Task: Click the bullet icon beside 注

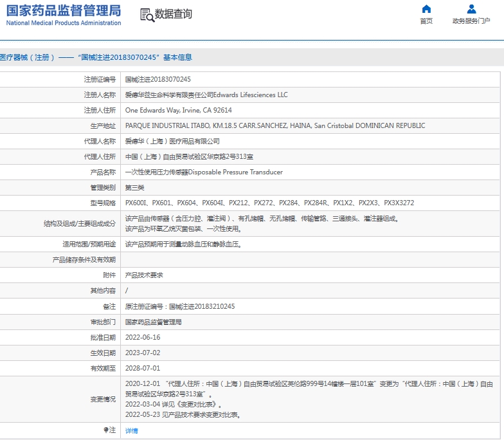Action: coord(105,430)
